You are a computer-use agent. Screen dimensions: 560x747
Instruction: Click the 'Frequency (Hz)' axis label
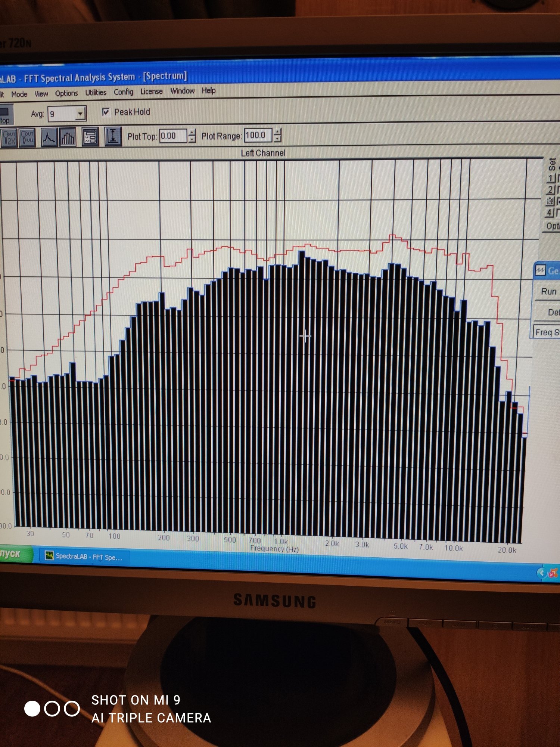[274, 549]
